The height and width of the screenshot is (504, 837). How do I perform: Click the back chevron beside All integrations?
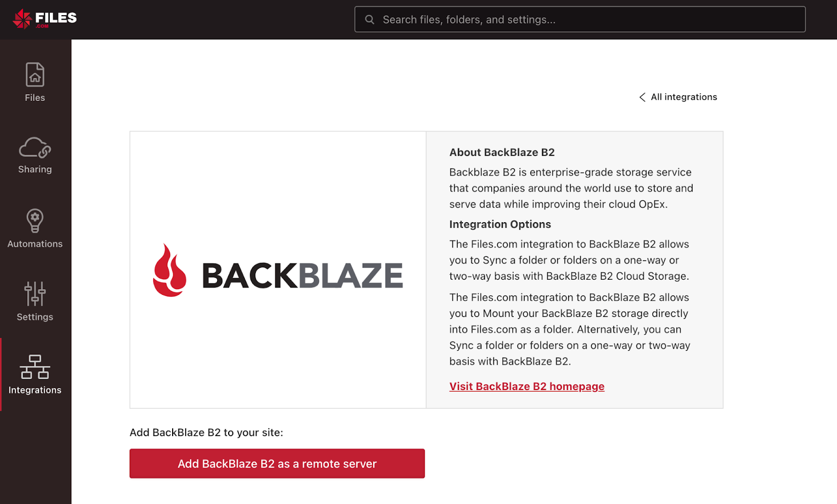coord(642,97)
